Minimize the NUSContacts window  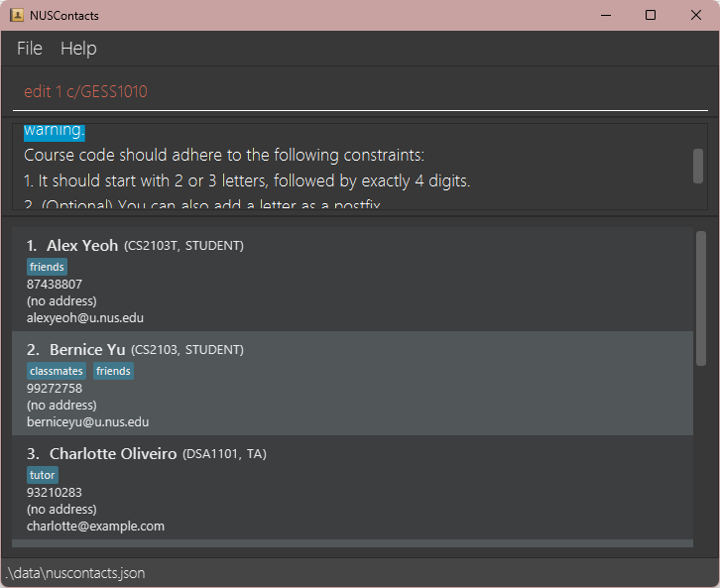pos(606,15)
